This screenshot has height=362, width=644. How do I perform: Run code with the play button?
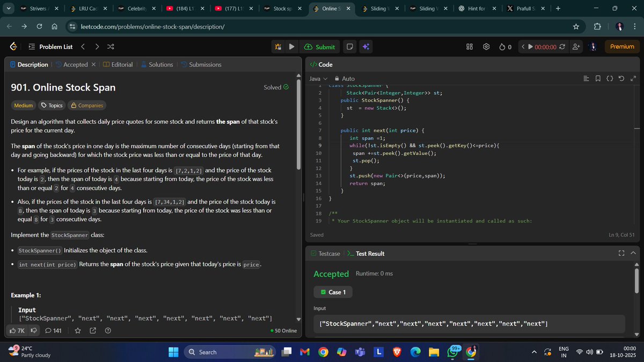click(x=291, y=47)
